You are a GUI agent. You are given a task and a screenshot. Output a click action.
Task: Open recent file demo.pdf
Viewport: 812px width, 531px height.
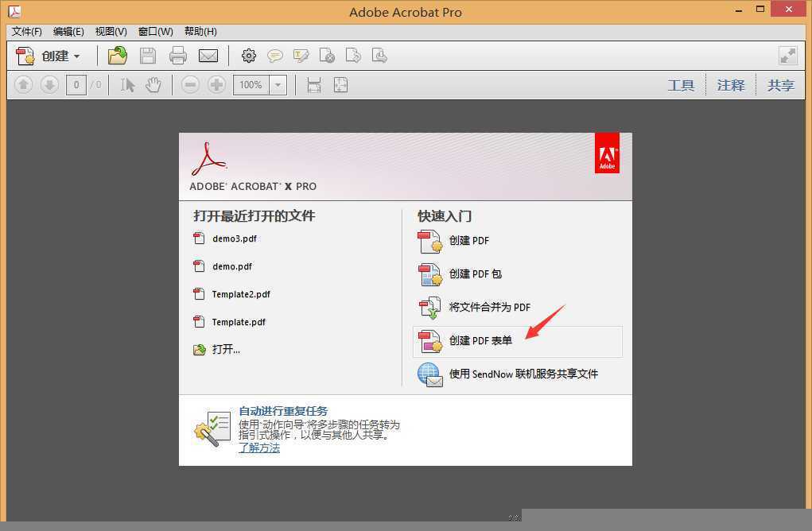point(232,266)
